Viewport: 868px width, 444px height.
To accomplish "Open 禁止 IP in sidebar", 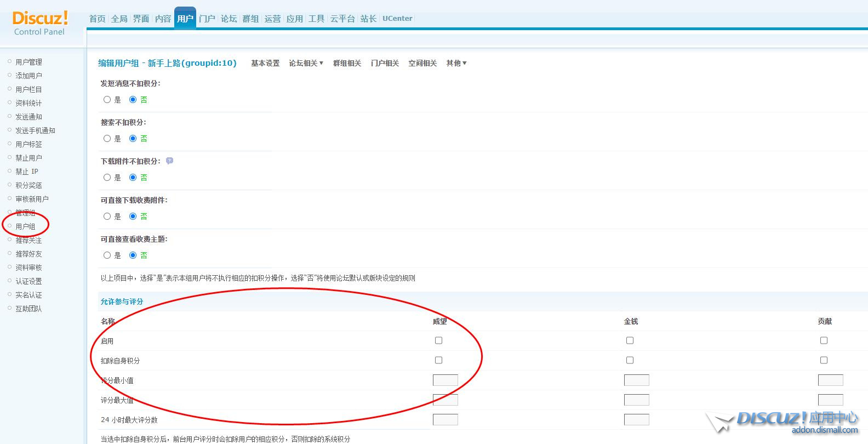I will click(x=27, y=172).
